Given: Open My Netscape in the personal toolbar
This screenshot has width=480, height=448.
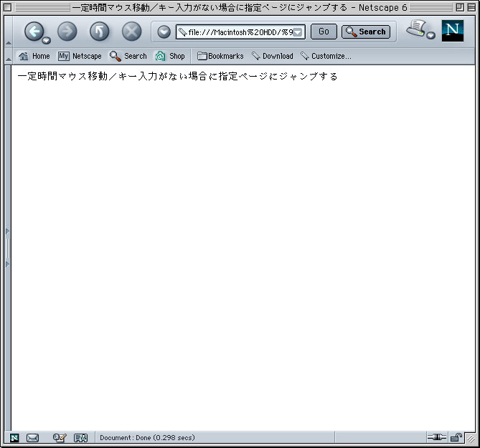Looking at the screenshot, I should pyautogui.click(x=80, y=56).
